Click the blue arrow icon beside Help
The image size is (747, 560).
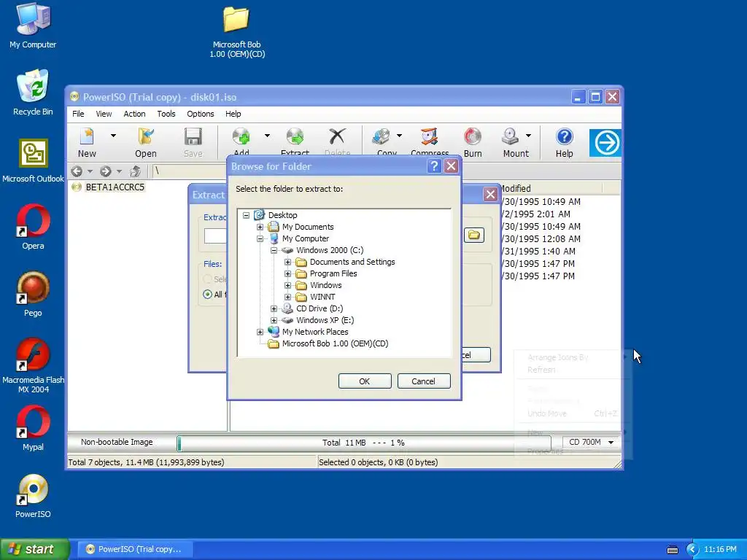pyautogui.click(x=605, y=142)
